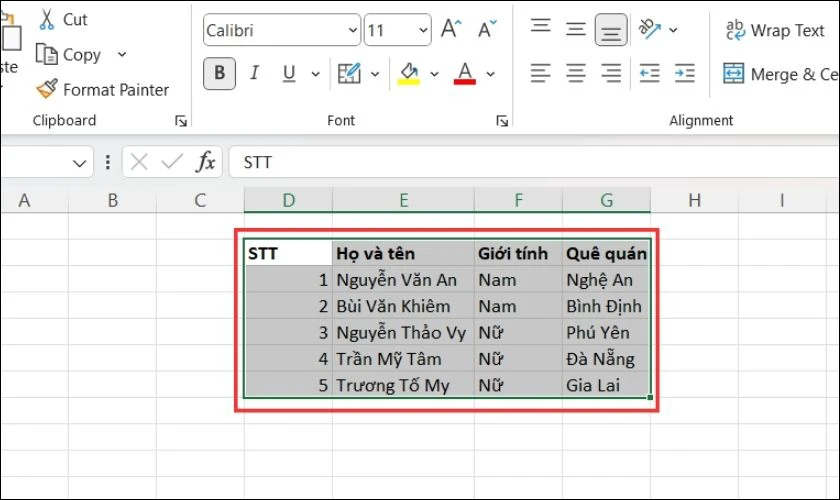Screen dimensions: 840x500
Task: Click Wrap Text button
Action: tap(775, 31)
